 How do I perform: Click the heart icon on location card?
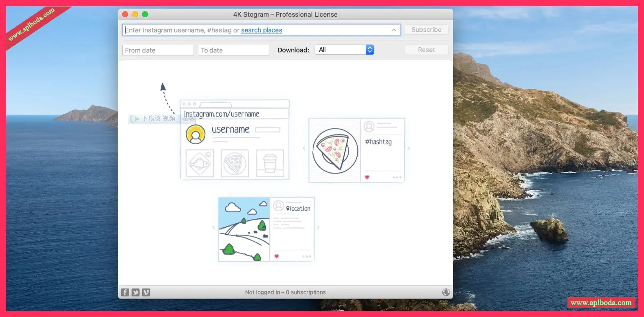point(277,256)
